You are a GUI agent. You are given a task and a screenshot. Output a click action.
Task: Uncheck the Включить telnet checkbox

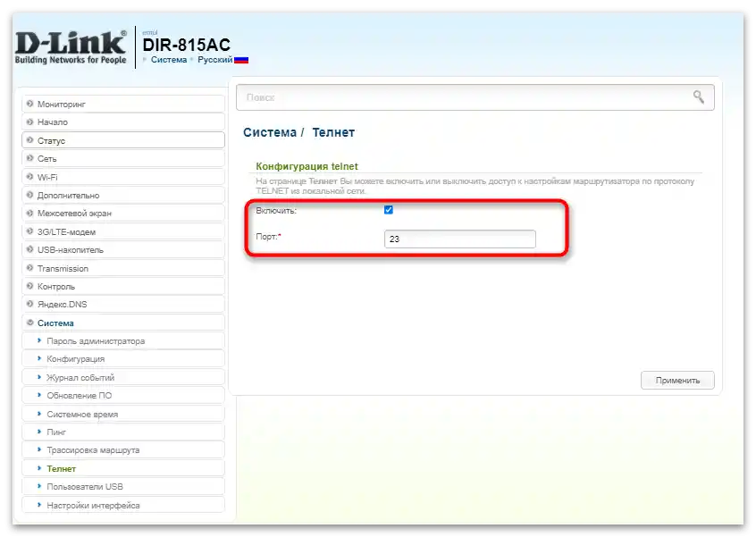click(x=389, y=210)
